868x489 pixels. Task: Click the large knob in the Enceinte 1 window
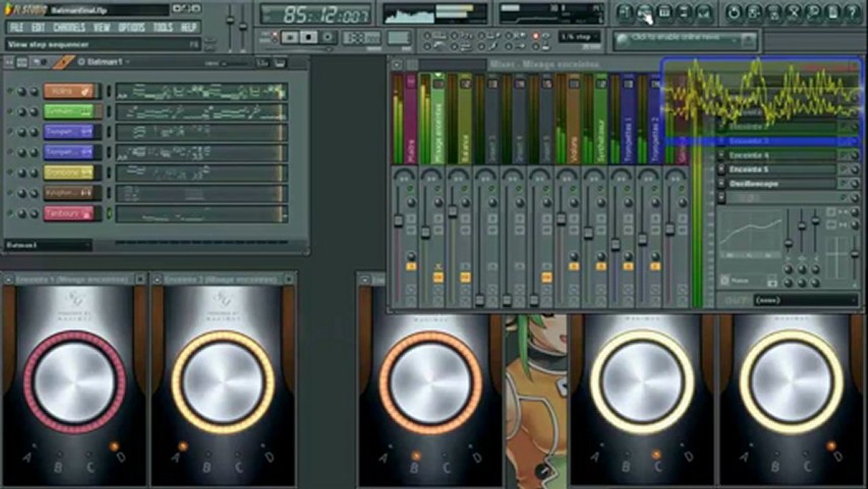click(x=75, y=382)
